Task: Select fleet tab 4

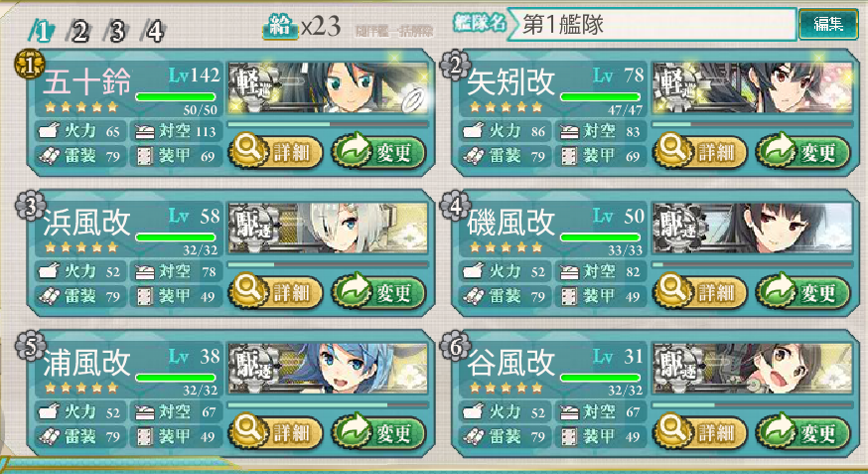Action: (153, 31)
